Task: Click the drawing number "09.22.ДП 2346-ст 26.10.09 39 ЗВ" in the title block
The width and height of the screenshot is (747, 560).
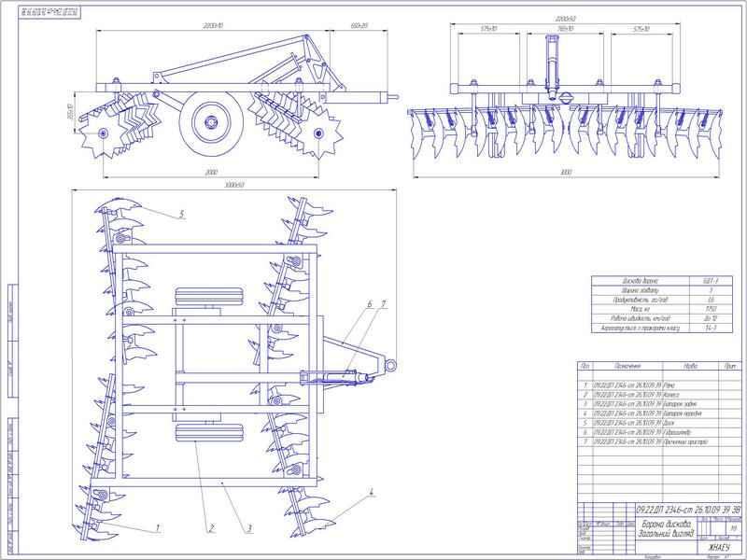Action: [x=688, y=509]
